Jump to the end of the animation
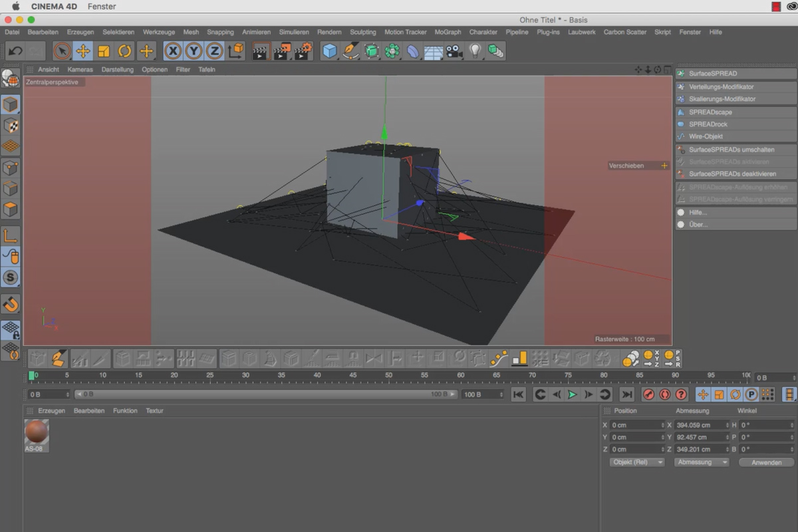 [626, 394]
